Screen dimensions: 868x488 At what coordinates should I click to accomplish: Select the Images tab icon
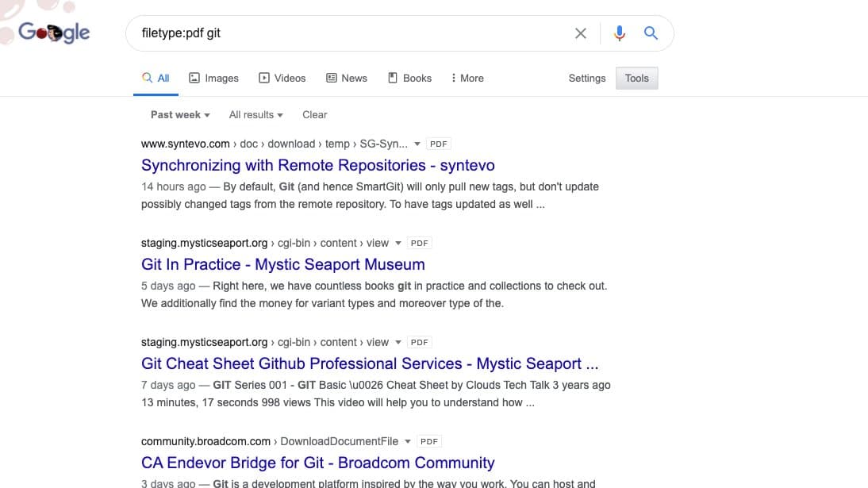point(195,77)
